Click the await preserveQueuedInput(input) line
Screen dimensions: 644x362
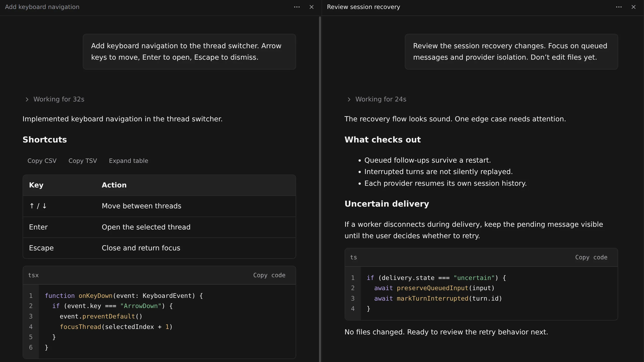(x=434, y=288)
